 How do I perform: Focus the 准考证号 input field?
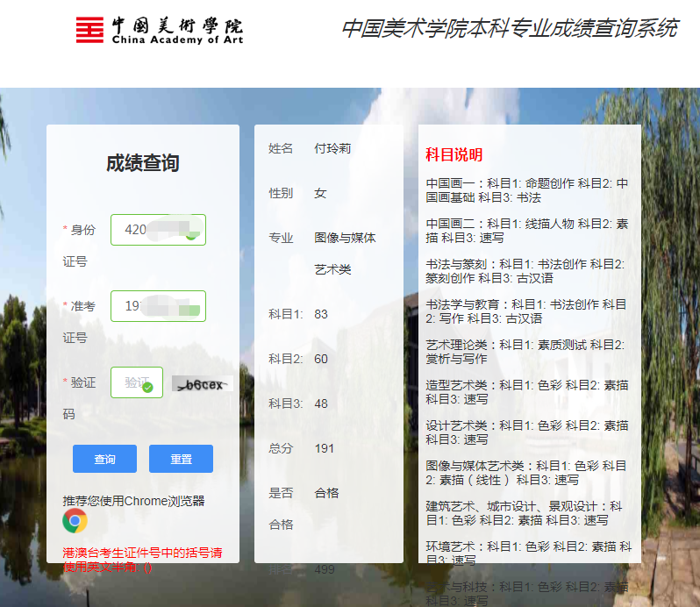[x=158, y=306]
